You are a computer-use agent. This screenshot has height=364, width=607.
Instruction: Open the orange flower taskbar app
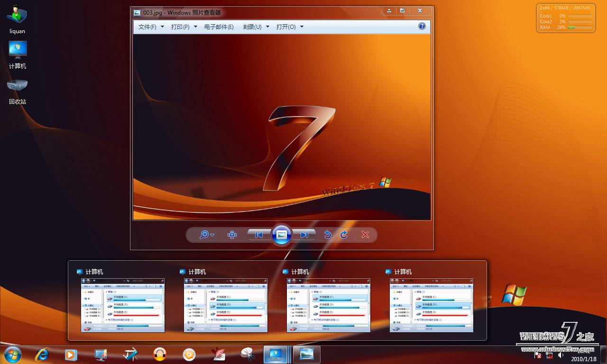(x=189, y=355)
